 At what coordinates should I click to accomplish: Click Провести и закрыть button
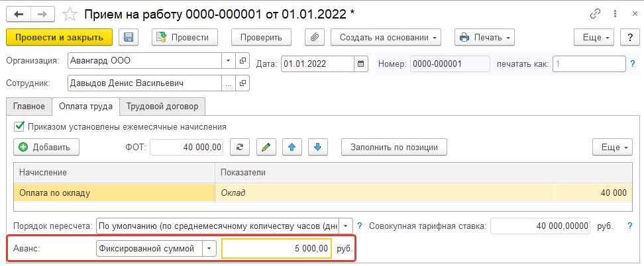59,38
